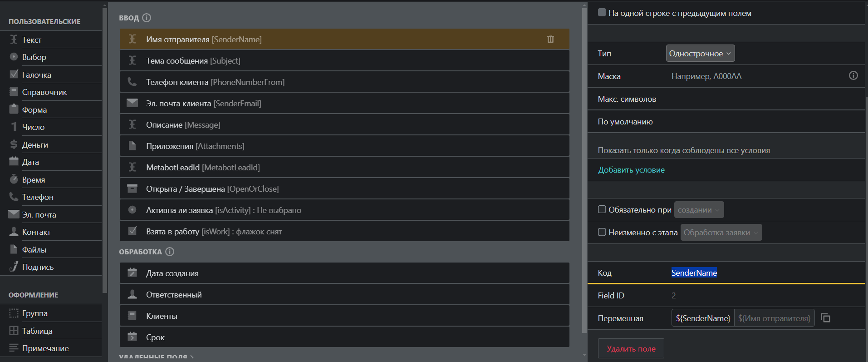This screenshot has width=868, height=362.
Task: Copy the variable with the copy icon
Action: click(x=826, y=318)
